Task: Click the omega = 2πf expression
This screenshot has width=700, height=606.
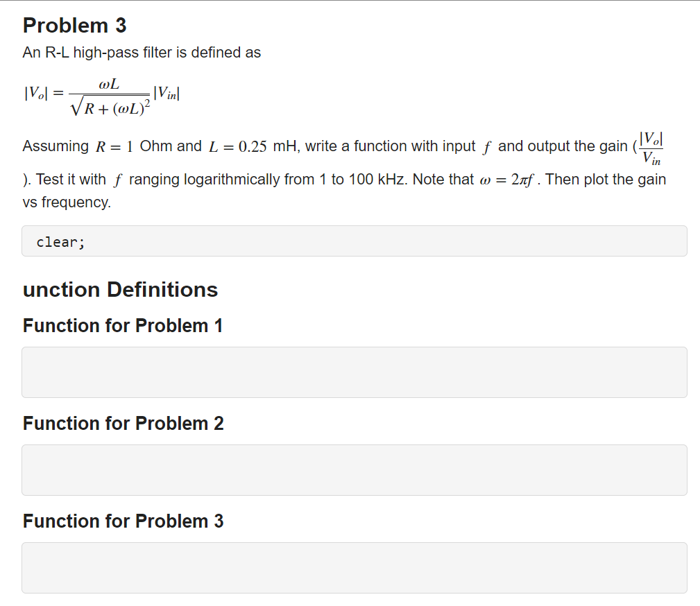Action: [x=506, y=180]
